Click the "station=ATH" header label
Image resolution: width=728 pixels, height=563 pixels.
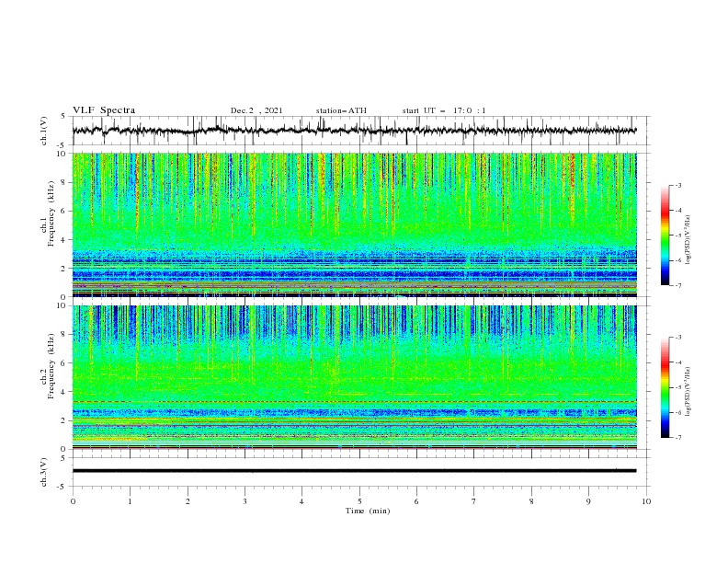(341, 110)
